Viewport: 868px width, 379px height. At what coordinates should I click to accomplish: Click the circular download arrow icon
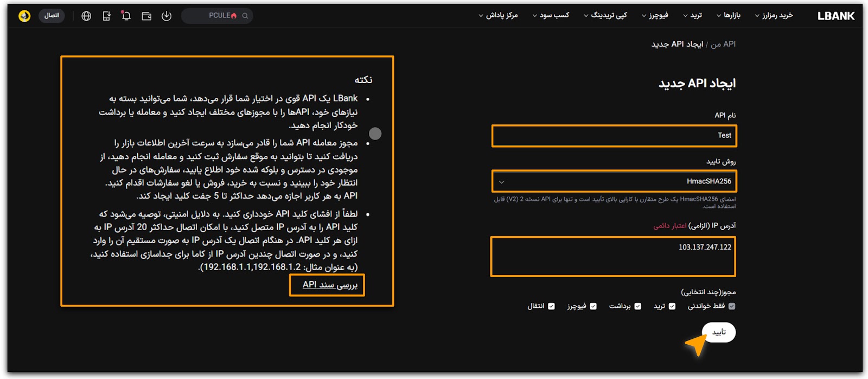pyautogui.click(x=167, y=16)
